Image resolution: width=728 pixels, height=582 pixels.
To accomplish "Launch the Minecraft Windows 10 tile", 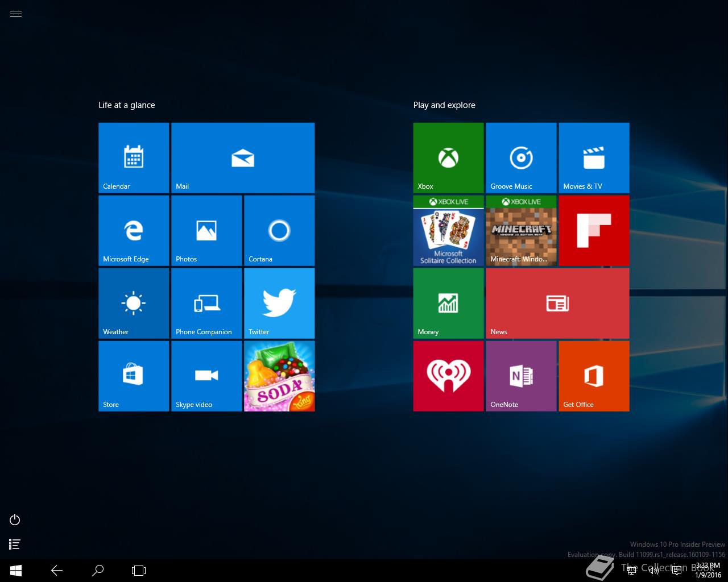I will pos(522,231).
